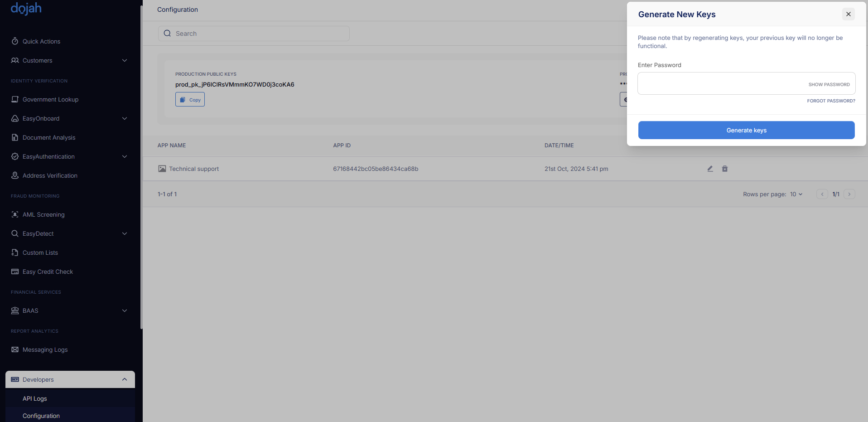Click the edit pencil icon for Technical support

click(x=710, y=169)
